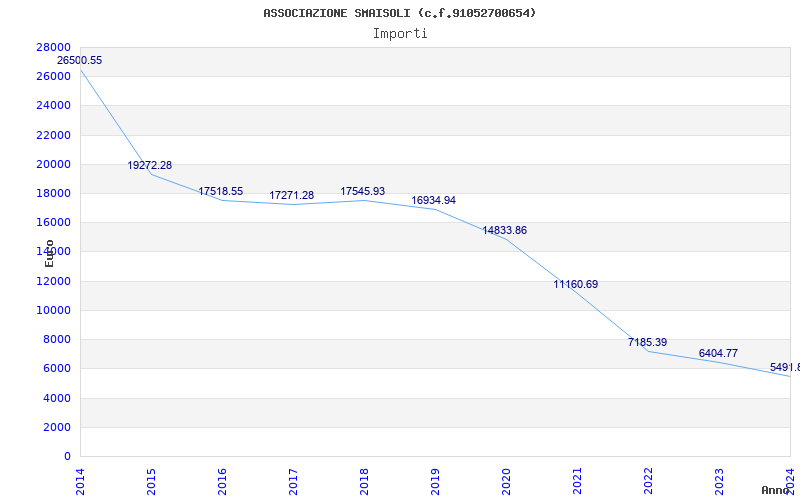Click the 2020 x-axis label
The height and width of the screenshot is (500, 800).
pos(506,482)
